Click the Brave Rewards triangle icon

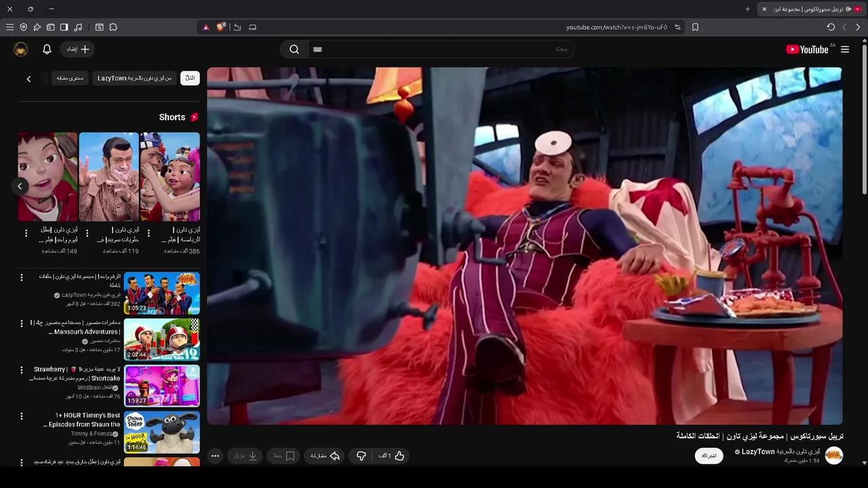[206, 27]
